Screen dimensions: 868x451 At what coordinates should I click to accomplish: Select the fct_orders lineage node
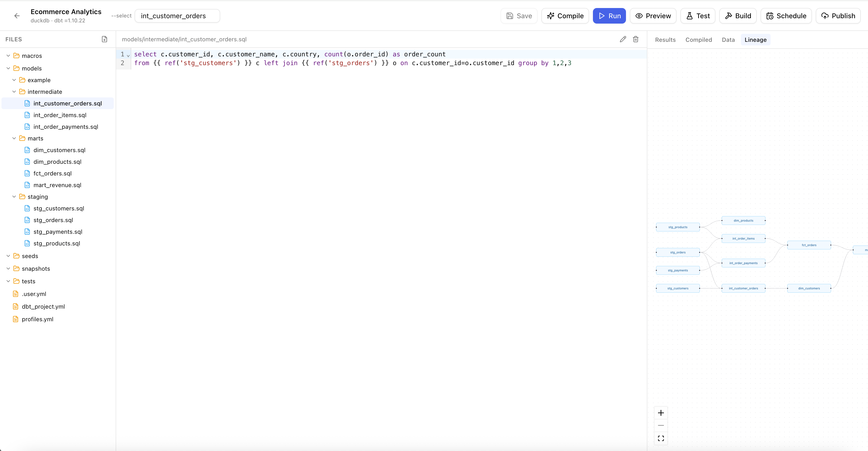click(809, 245)
